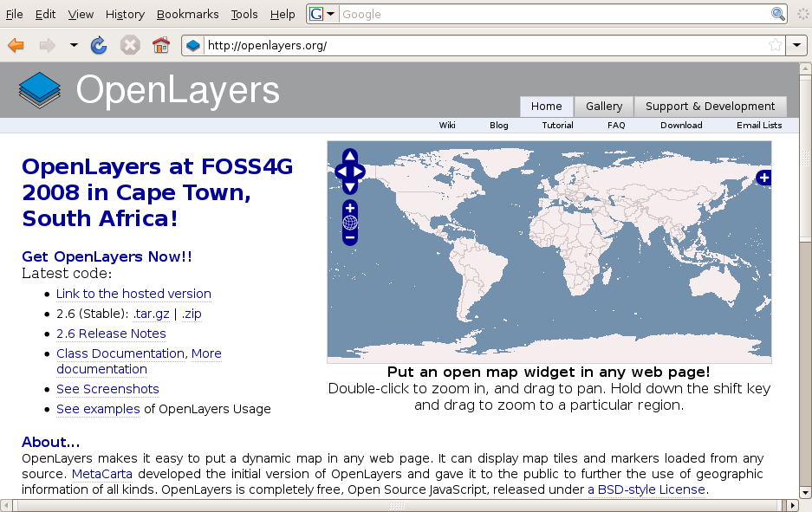Image resolution: width=812 pixels, height=512 pixels.
Task: Bookmark this page with the star icon
Action: coord(775,45)
